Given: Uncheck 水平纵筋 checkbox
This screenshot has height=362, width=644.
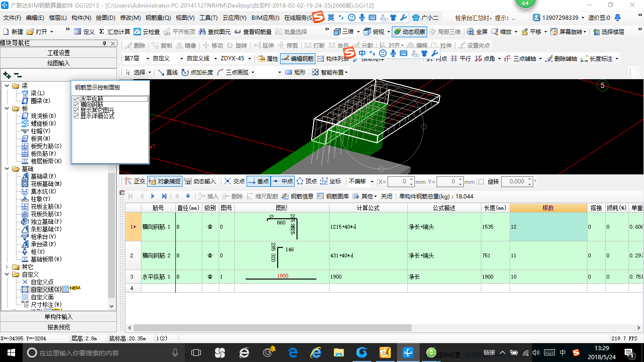Looking at the screenshot, I should click(x=76, y=99).
